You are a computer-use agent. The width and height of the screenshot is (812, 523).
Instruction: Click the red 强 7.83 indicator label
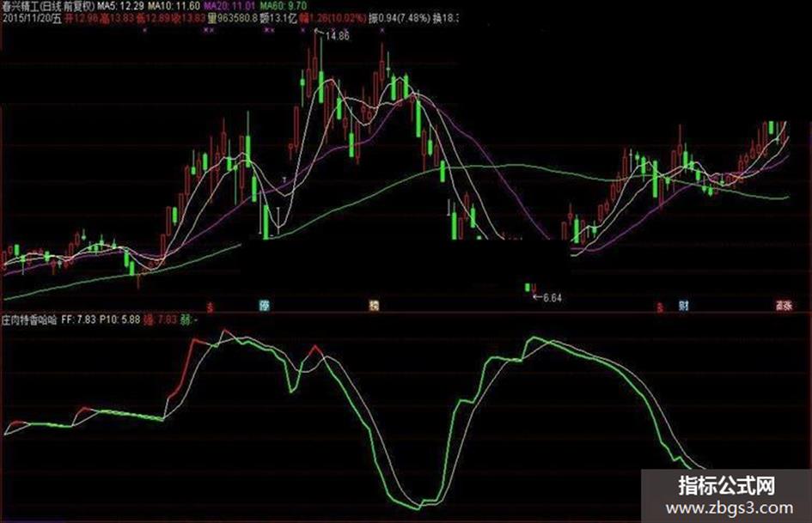pos(160,320)
